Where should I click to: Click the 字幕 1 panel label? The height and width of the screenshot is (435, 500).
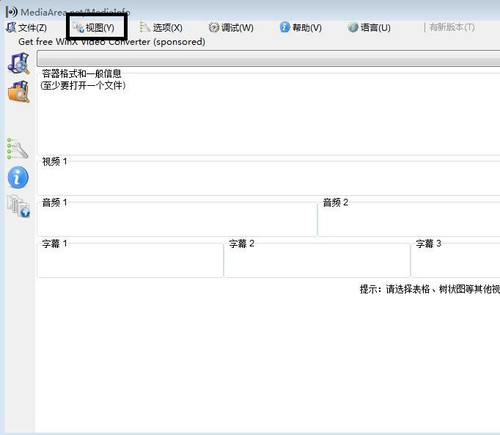54,243
